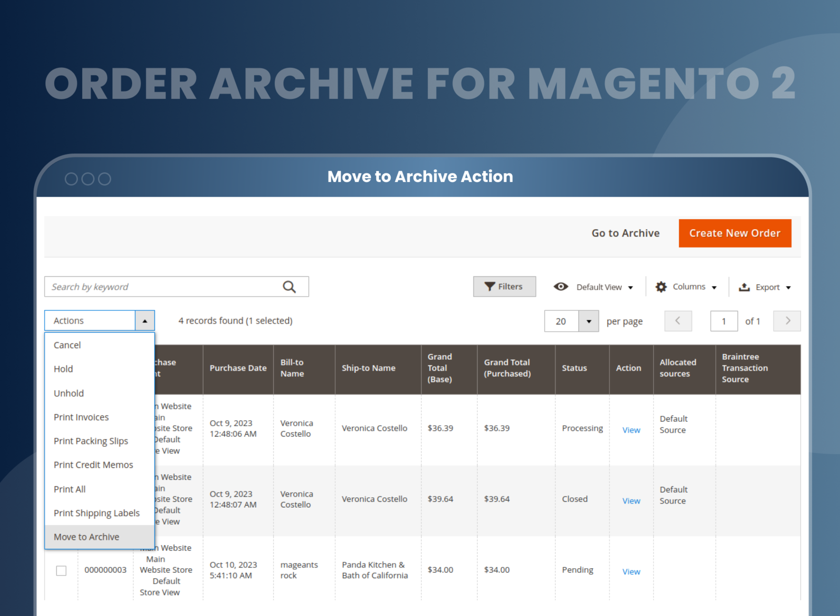Open View link for the Closed order
The width and height of the screenshot is (840, 616).
[631, 501]
